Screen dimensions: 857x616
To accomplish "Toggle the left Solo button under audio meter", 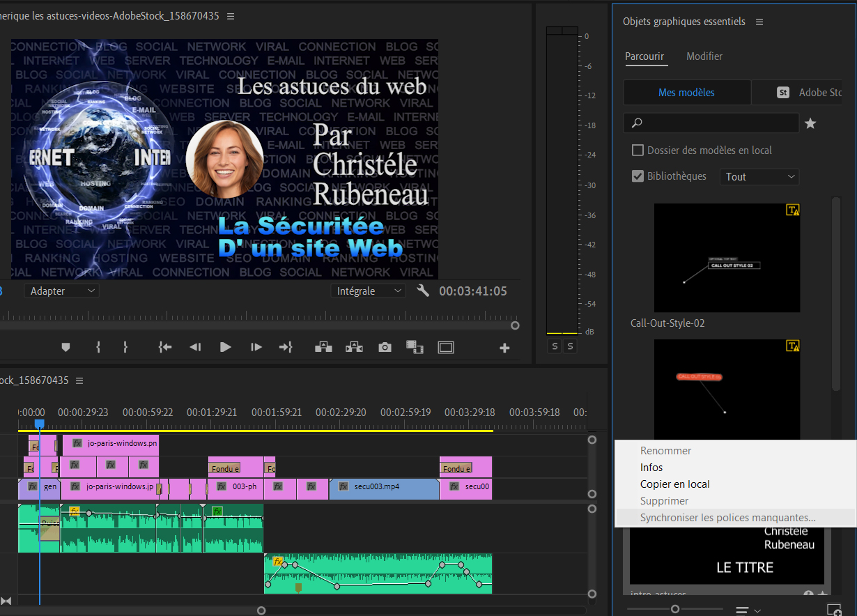I will coord(555,346).
